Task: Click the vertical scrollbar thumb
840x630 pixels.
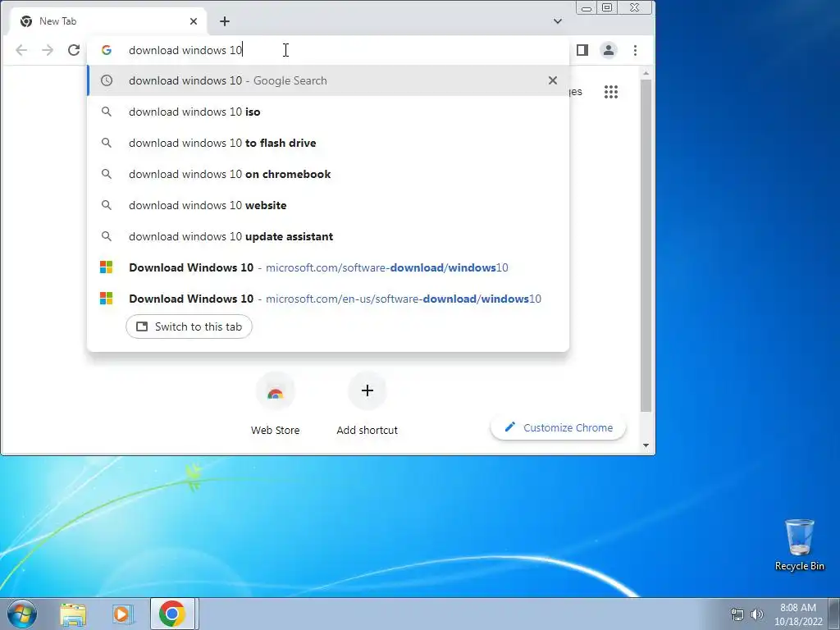Action: coord(646,245)
